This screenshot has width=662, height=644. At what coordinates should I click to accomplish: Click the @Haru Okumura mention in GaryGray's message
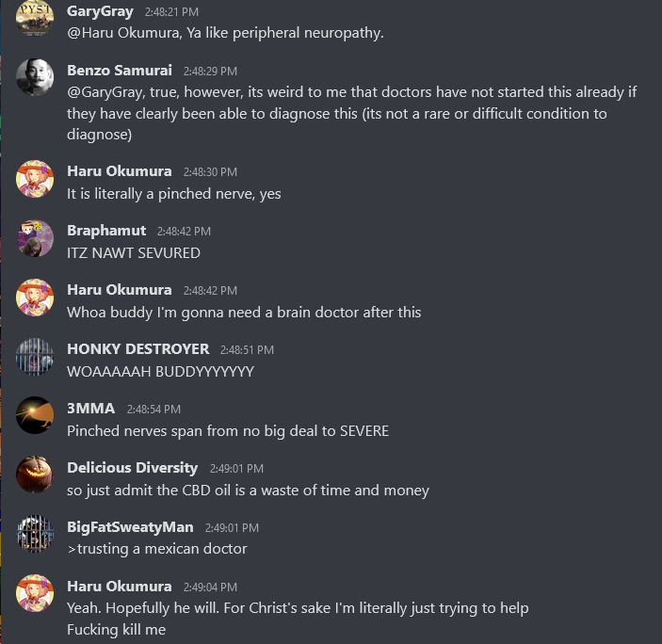[124, 33]
